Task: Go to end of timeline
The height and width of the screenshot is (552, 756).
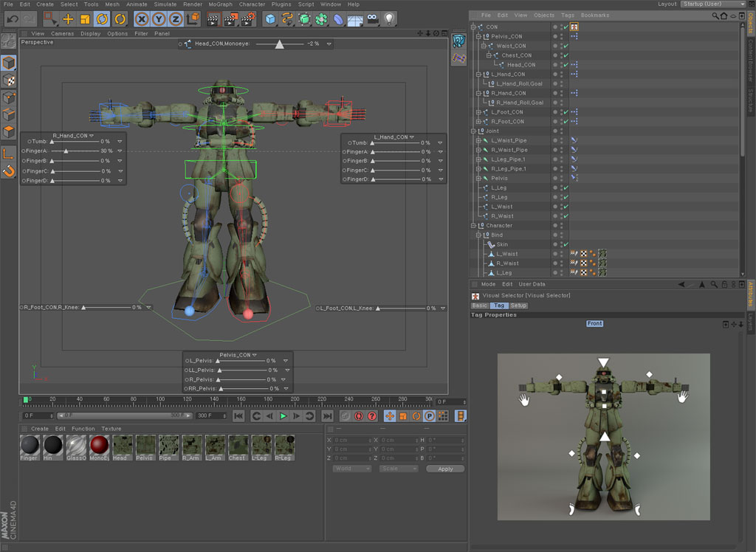Action: pyautogui.click(x=327, y=416)
